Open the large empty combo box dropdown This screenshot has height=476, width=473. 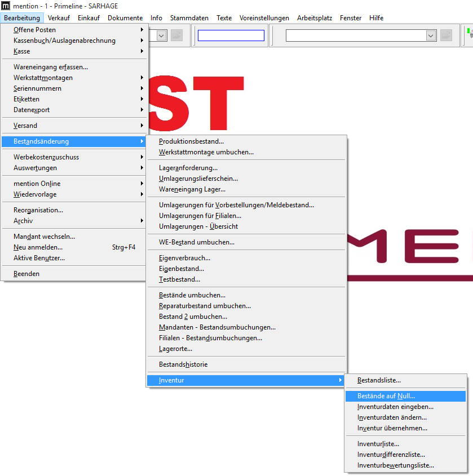pyautogui.click(x=431, y=35)
